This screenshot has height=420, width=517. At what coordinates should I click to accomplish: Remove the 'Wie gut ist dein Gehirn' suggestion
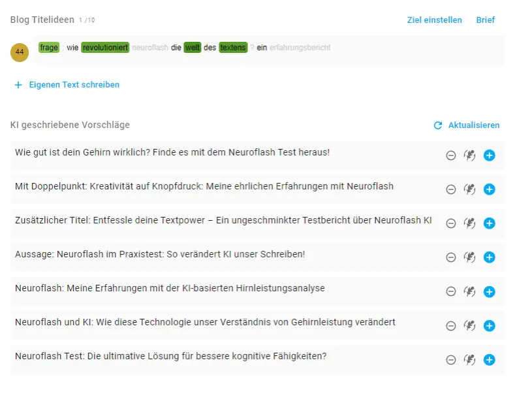point(450,155)
